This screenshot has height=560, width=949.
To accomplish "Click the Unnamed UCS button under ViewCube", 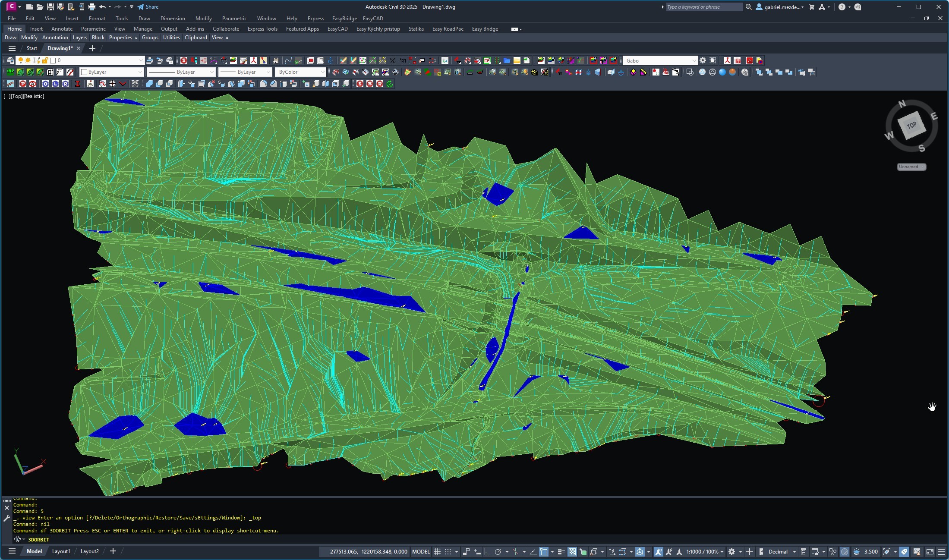I will [x=911, y=167].
